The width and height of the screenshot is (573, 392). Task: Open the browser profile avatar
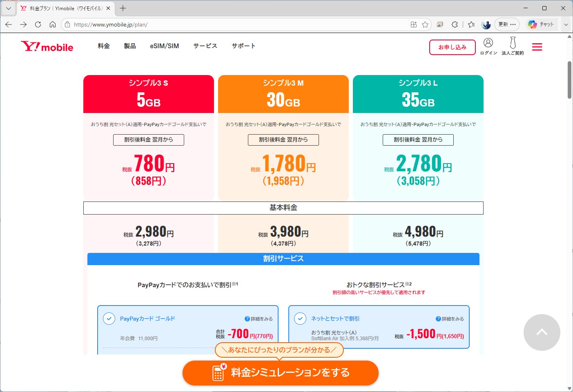click(x=486, y=24)
